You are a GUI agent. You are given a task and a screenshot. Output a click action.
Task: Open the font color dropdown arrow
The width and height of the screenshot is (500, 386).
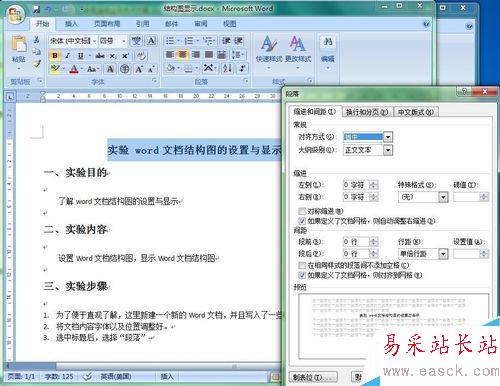82,69
